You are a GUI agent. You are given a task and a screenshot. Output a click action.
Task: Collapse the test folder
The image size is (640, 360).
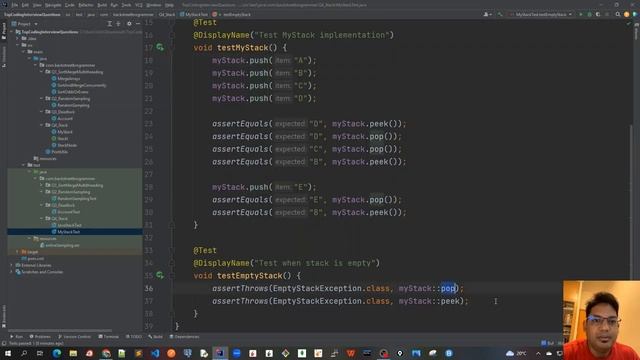pyautogui.click(x=24, y=165)
